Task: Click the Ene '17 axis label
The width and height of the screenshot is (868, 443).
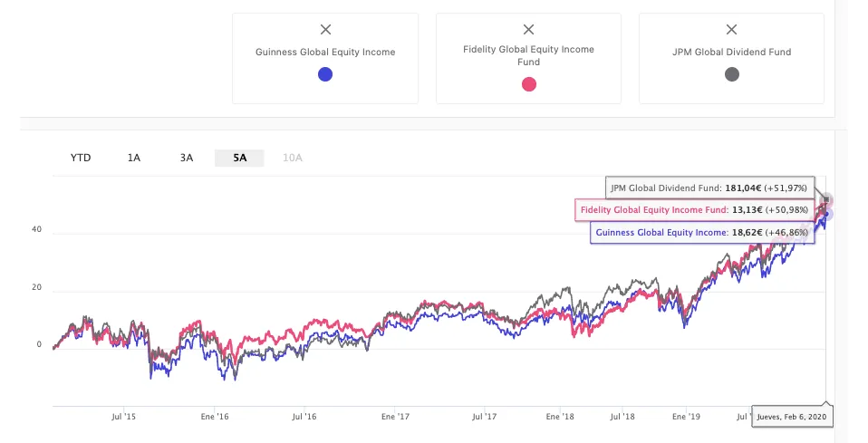Action: (396, 417)
